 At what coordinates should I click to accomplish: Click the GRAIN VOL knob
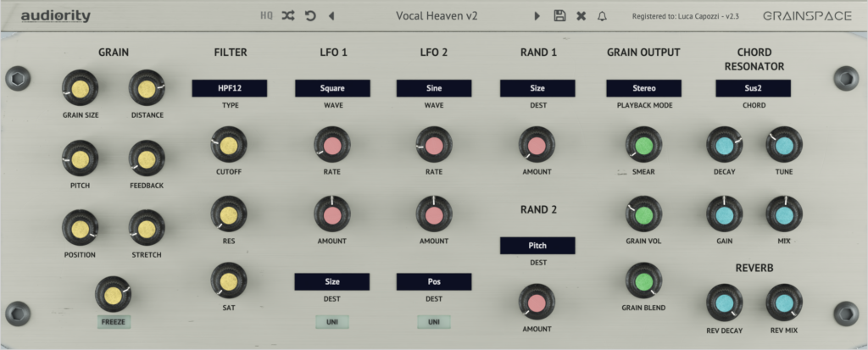click(644, 214)
